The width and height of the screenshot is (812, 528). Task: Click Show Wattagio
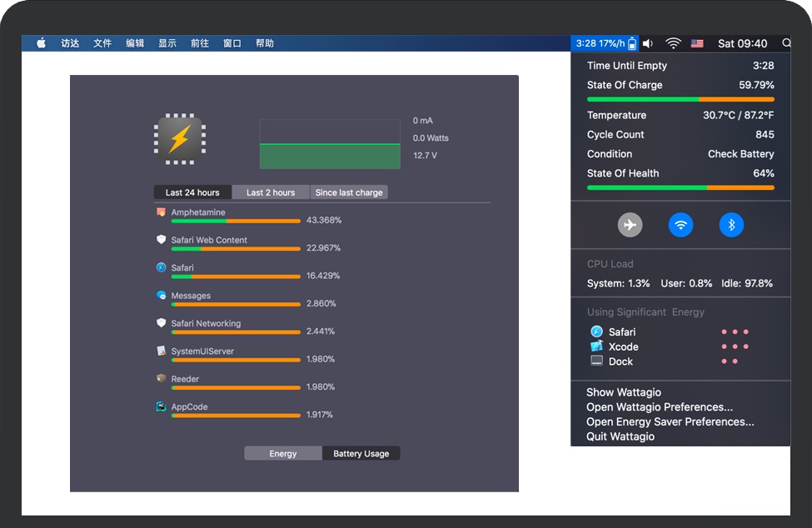coord(623,391)
